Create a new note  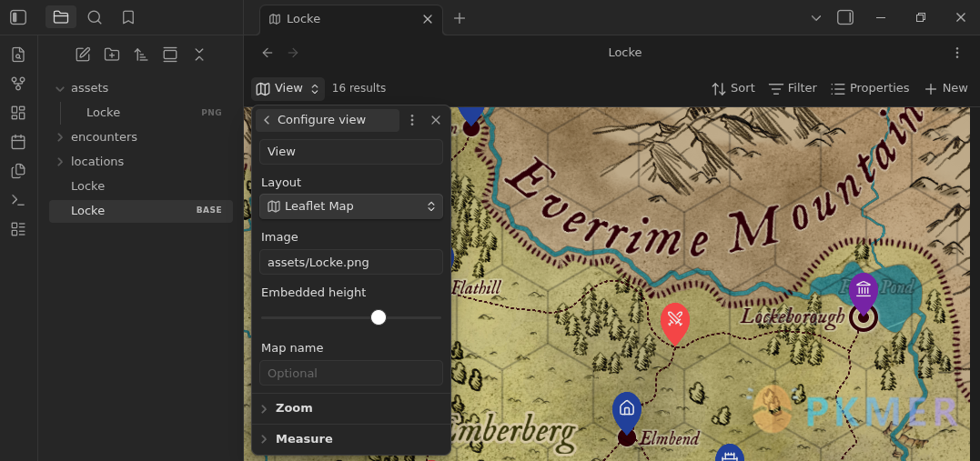pos(83,55)
